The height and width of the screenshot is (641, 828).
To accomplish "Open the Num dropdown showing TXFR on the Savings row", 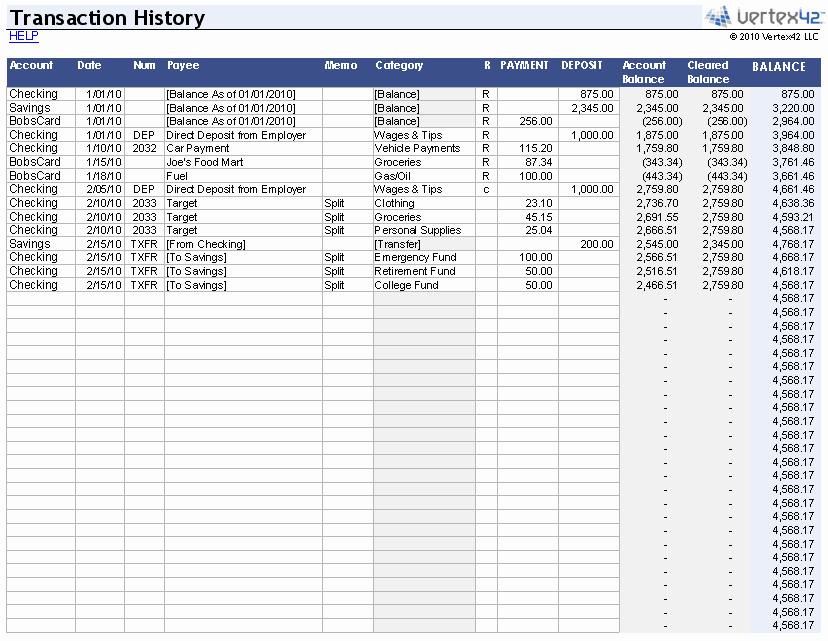I will tap(143, 244).
